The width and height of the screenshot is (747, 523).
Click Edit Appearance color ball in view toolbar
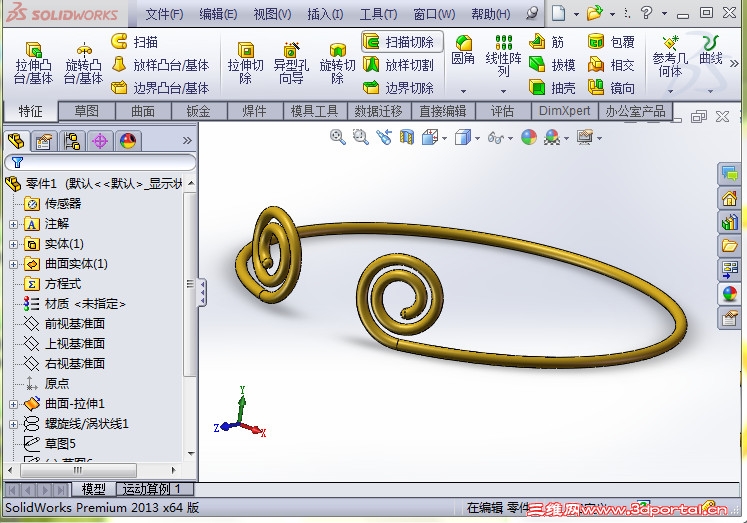529,138
